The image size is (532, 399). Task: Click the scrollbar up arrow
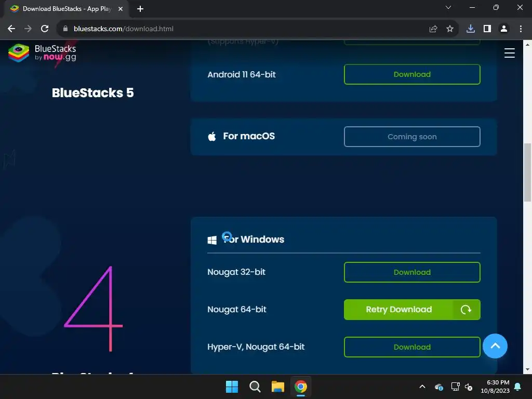(x=528, y=45)
